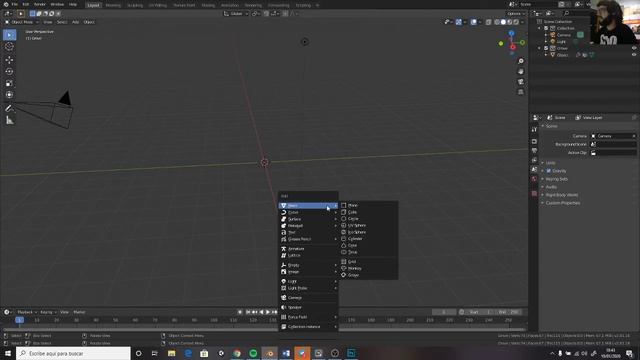Open the Keying menu in timeline
The height and width of the screenshot is (360, 640).
coord(48,312)
